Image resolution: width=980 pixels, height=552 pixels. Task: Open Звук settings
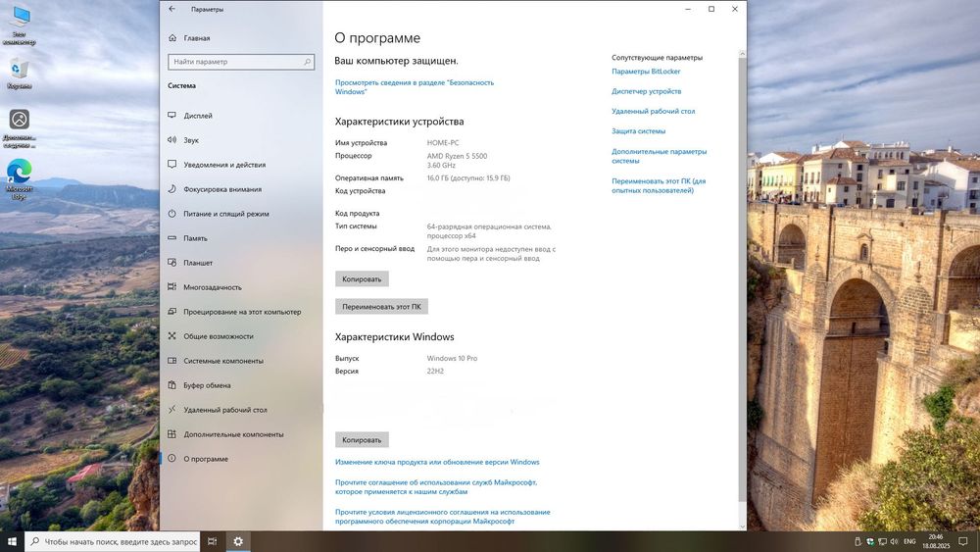click(x=183, y=140)
